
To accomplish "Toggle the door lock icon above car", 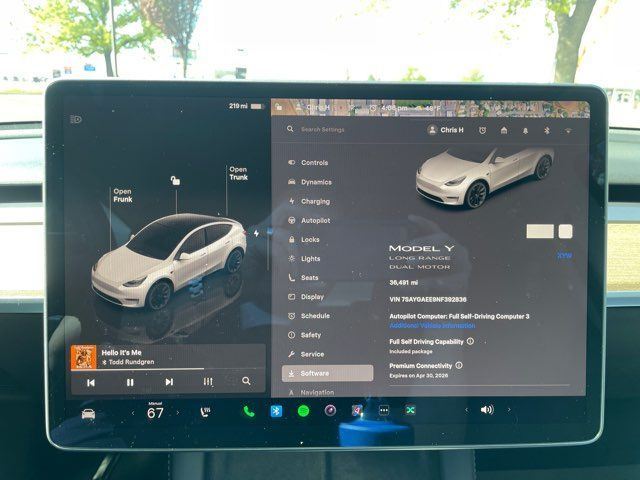I will (x=176, y=181).
